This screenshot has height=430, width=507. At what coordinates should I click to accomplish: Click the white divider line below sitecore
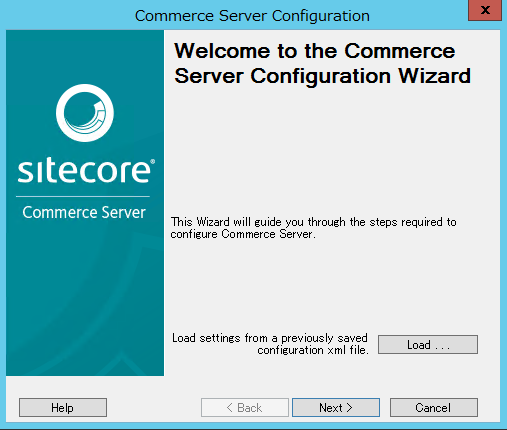pos(83,197)
